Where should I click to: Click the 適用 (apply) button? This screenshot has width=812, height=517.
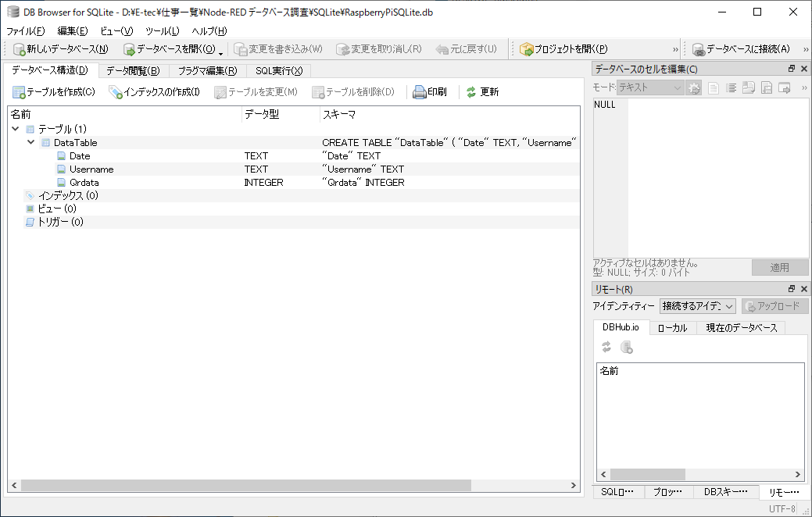coord(781,268)
